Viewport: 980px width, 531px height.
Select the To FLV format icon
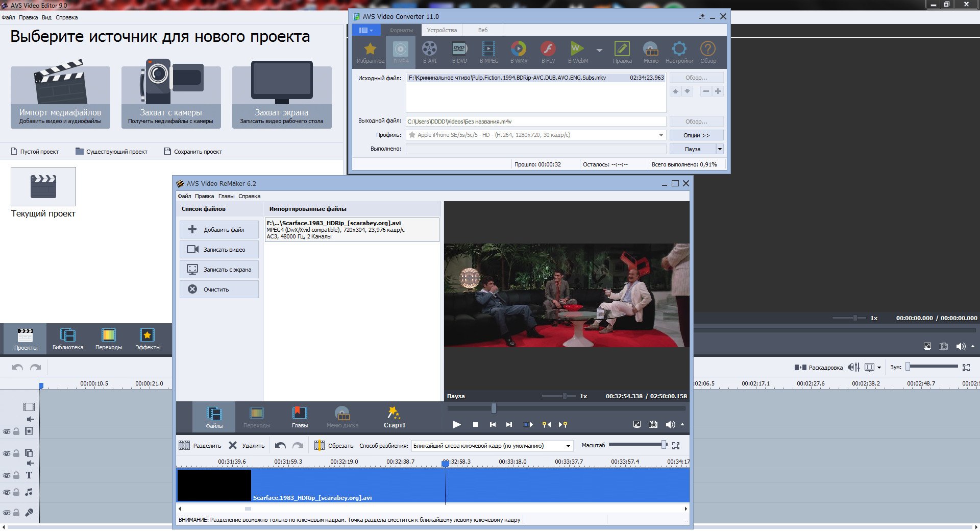tap(548, 50)
